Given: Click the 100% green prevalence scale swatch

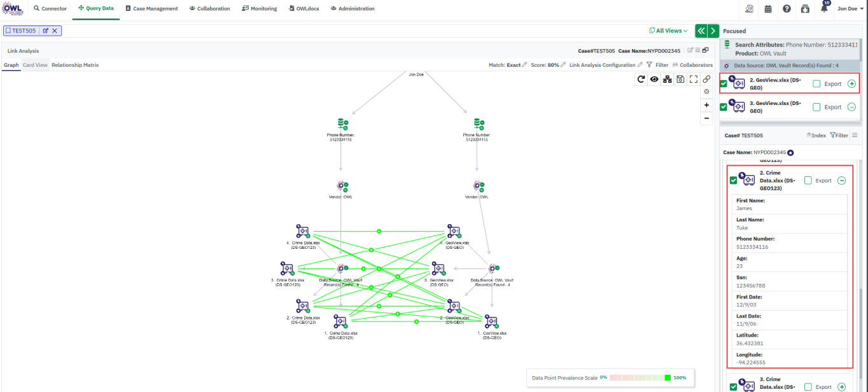Looking at the screenshot, I should pyautogui.click(x=668, y=378).
